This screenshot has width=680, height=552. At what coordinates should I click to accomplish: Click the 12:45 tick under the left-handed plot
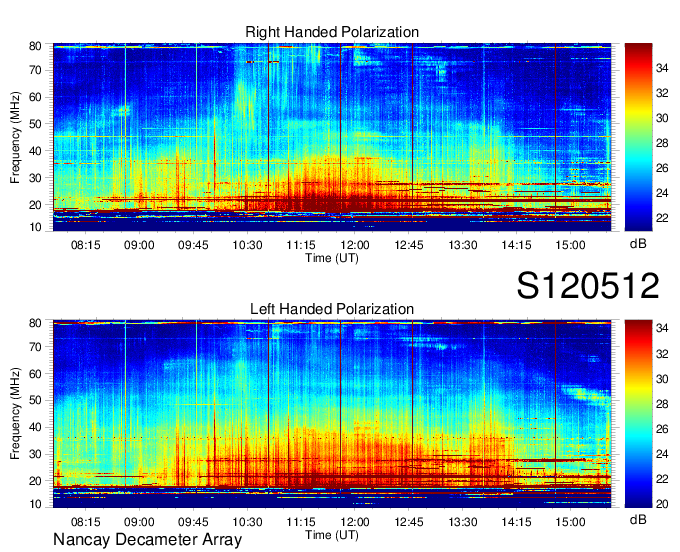click(409, 522)
